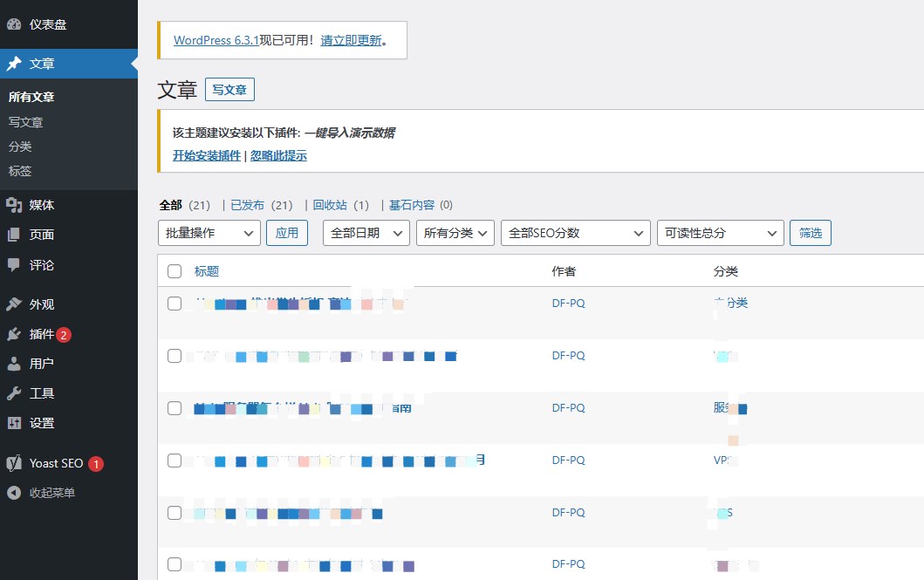Click the Yoast SEO sidebar icon
The image size is (924, 580).
click(14, 463)
